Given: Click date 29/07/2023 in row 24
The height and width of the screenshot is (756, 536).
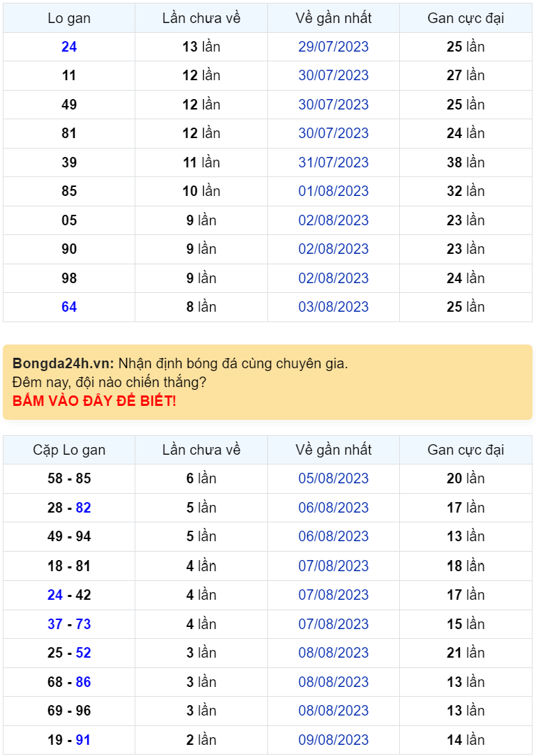Looking at the screenshot, I should pos(334,47).
